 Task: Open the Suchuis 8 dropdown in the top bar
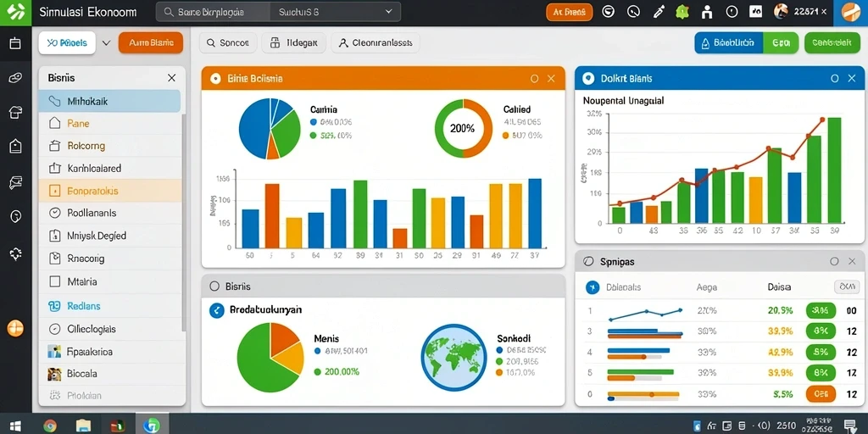(x=336, y=12)
